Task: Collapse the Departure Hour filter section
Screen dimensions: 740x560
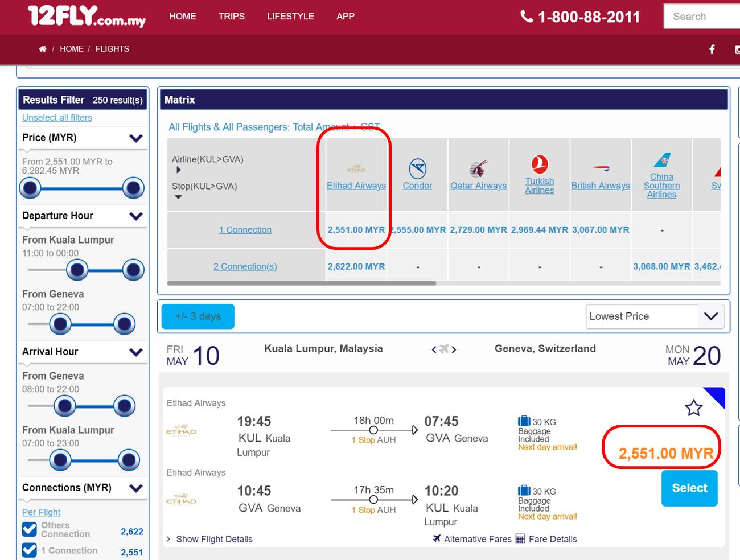Action: 136,216
